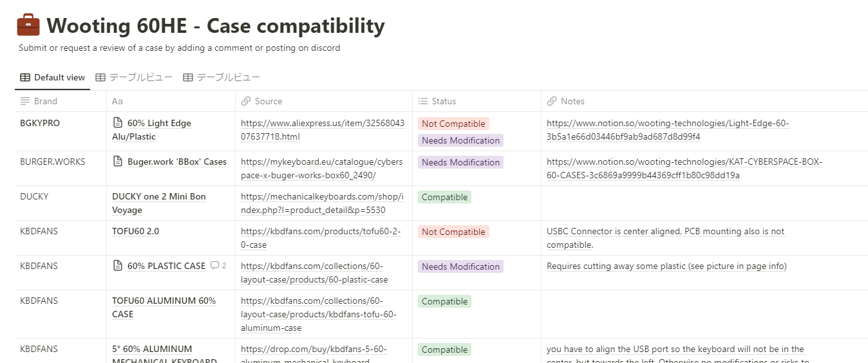Open Status column header menu

tap(476, 101)
